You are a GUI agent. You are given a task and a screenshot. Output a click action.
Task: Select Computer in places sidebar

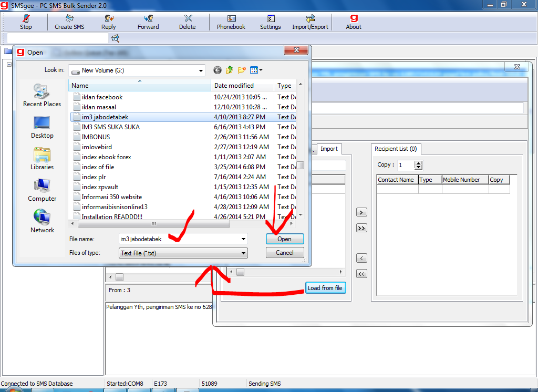coord(42,190)
